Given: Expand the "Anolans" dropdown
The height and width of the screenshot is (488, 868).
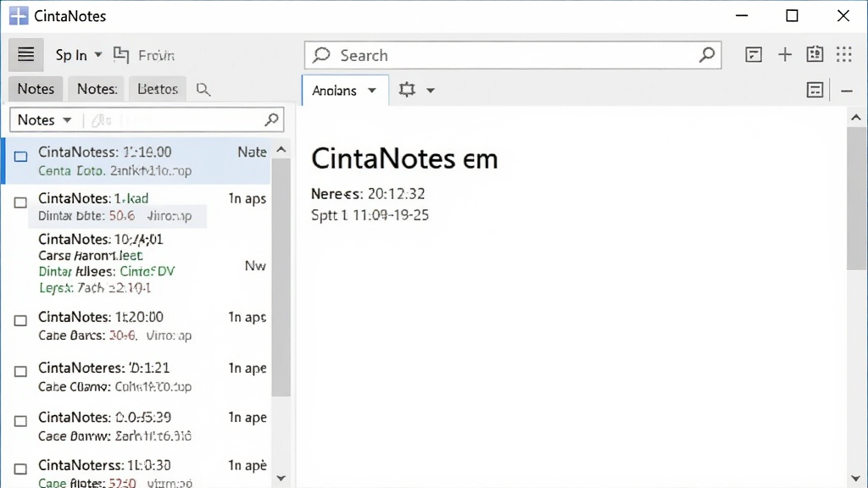Looking at the screenshot, I should point(372,90).
